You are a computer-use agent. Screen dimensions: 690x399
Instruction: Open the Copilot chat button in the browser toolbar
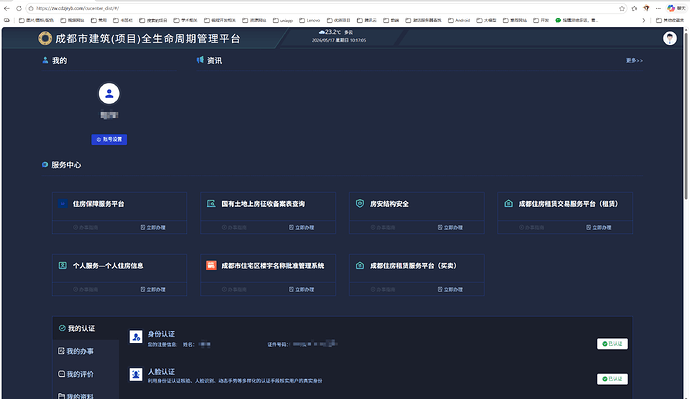676,8
